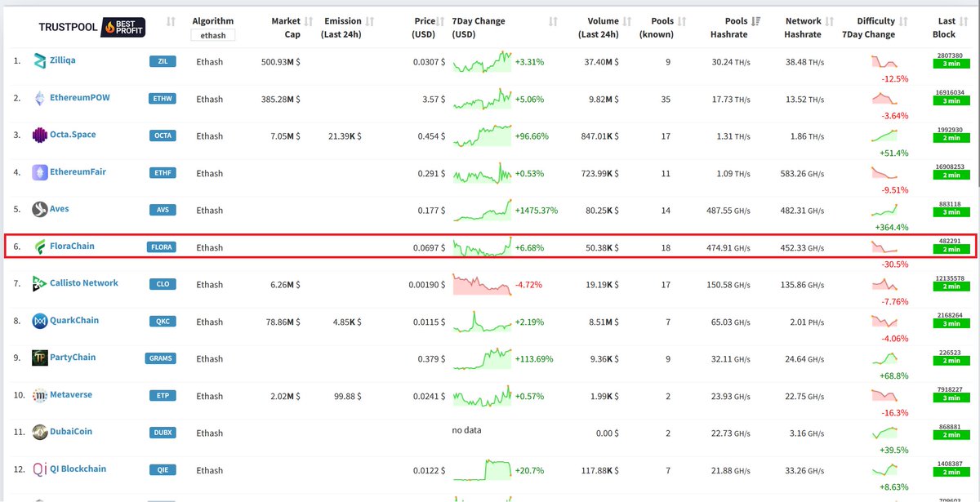Click the QIE ticker badge
This screenshot has height=502, width=980.
click(x=163, y=470)
